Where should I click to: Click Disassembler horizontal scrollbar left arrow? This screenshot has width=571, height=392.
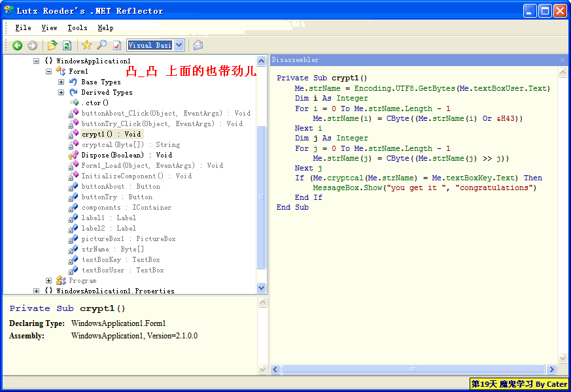click(x=275, y=369)
